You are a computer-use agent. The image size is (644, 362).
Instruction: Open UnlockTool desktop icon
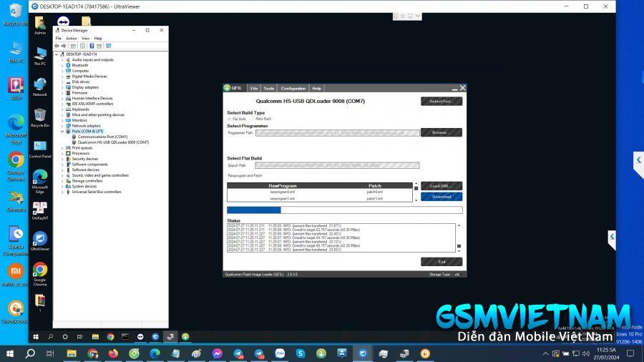click(x=15, y=312)
